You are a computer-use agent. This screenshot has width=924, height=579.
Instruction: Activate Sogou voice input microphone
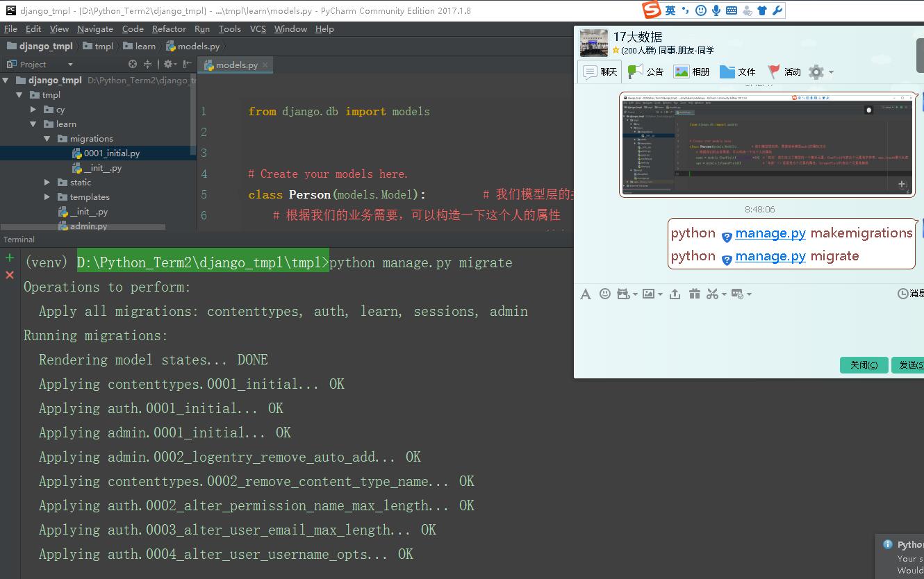[716, 10]
